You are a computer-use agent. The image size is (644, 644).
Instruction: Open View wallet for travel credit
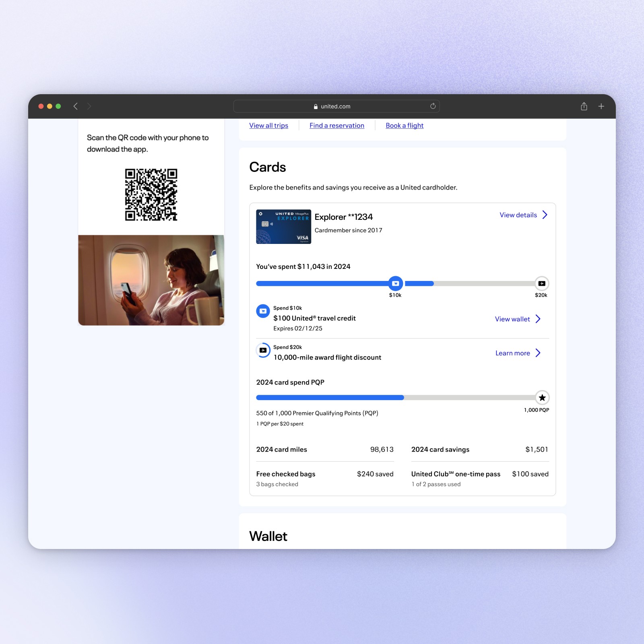(512, 319)
